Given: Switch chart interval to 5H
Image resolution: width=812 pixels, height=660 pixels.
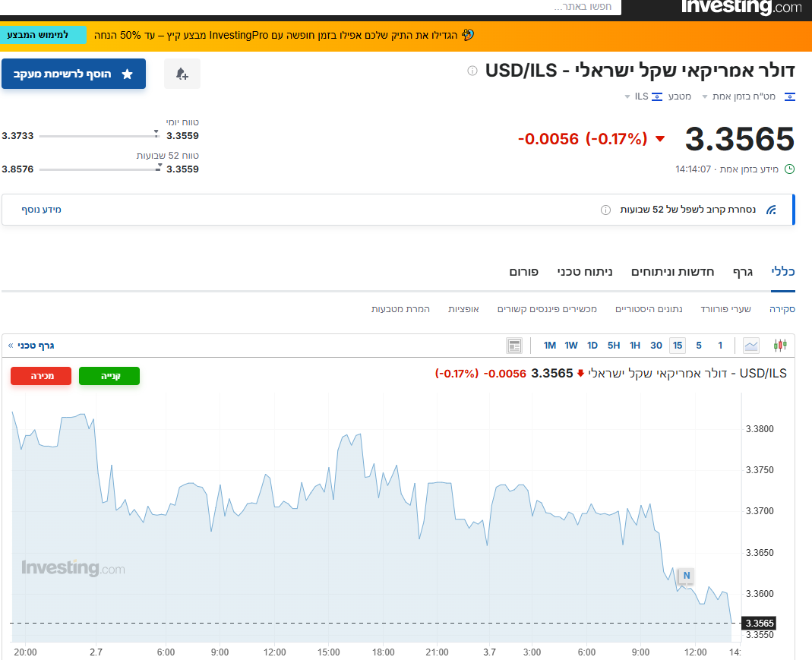Looking at the screenshot, I should [614, 346].
